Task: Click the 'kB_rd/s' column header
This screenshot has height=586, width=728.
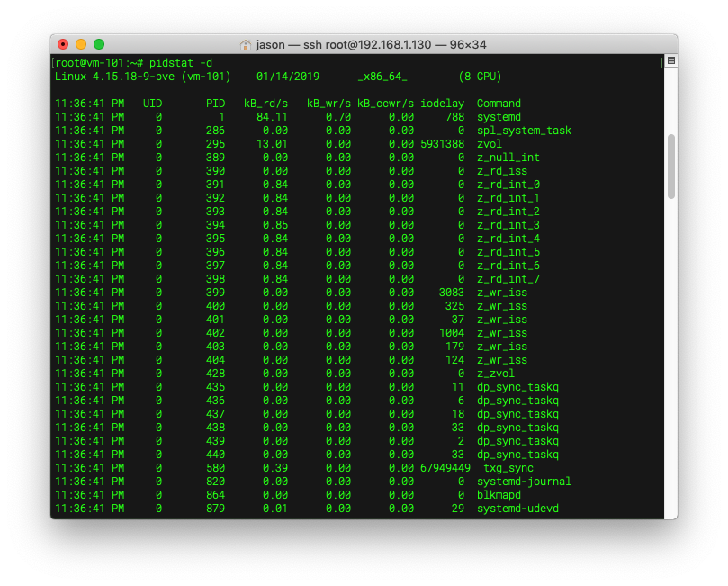Action: pos(266,104)
